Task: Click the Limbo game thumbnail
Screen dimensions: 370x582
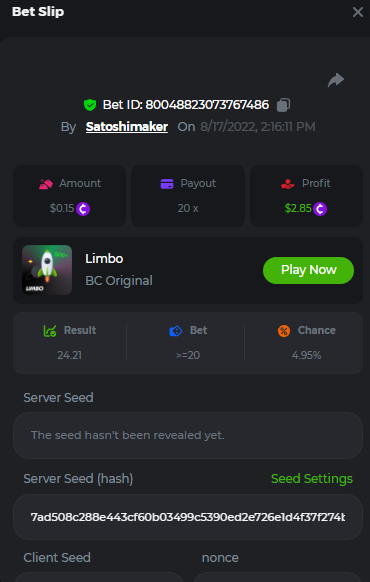Action: click(x=47, y=270)
